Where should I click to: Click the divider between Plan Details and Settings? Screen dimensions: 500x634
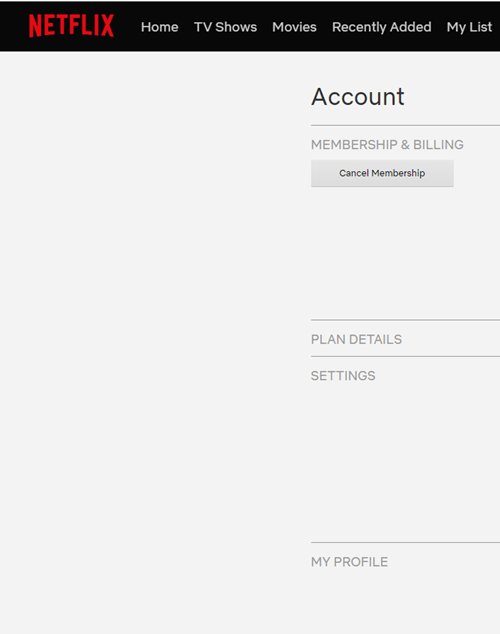405,356
